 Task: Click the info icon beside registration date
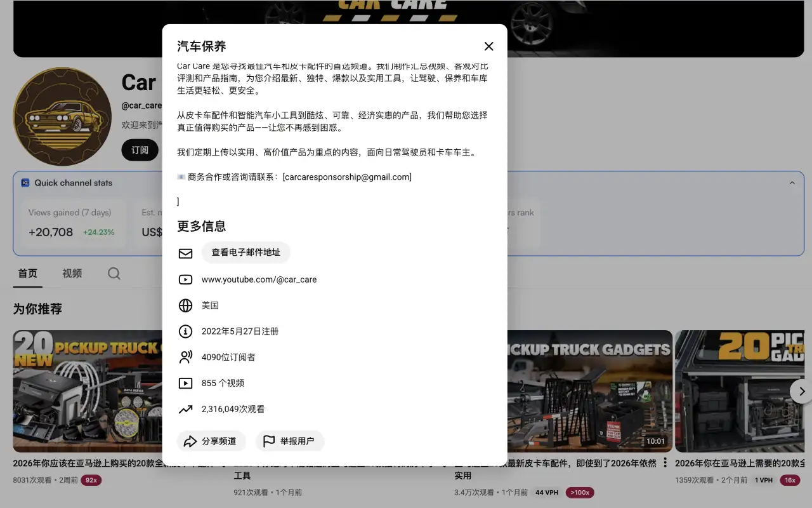point(185,331)
